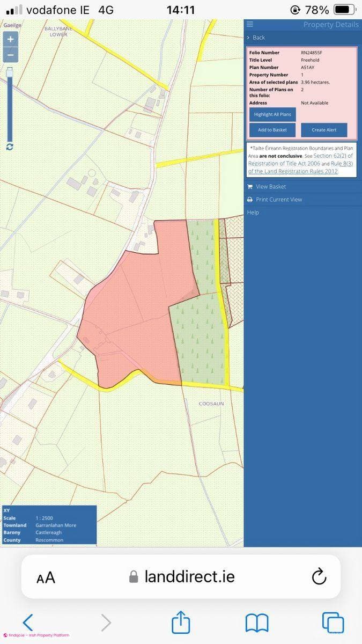Image resolution: width=362 pixels, height=644 pixels.
Task: Click the Create Alert button
Action: 324,130
